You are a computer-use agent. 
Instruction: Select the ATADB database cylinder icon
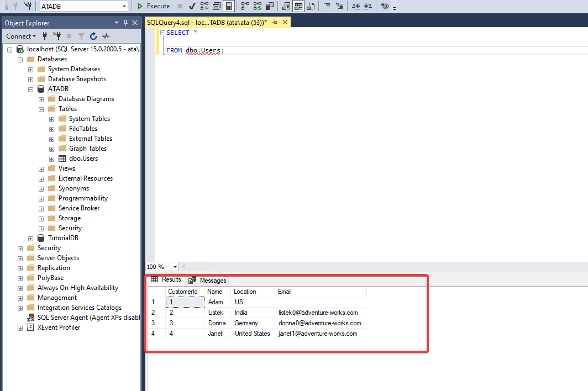[x=41, y=89]
